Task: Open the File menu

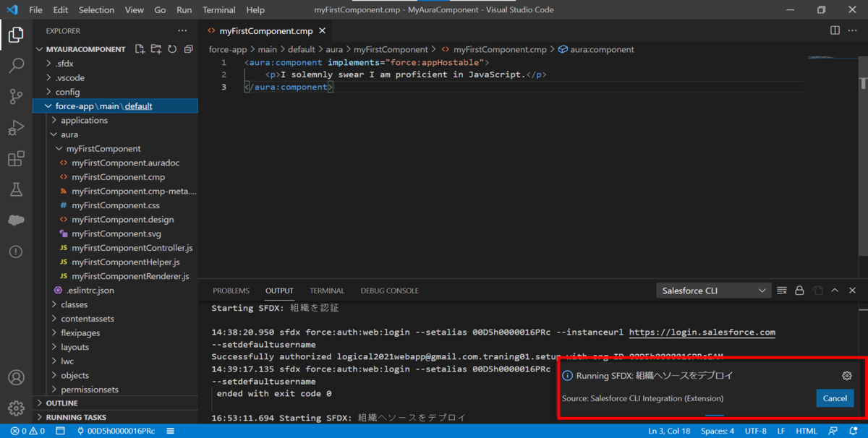Action: (35, 10)
